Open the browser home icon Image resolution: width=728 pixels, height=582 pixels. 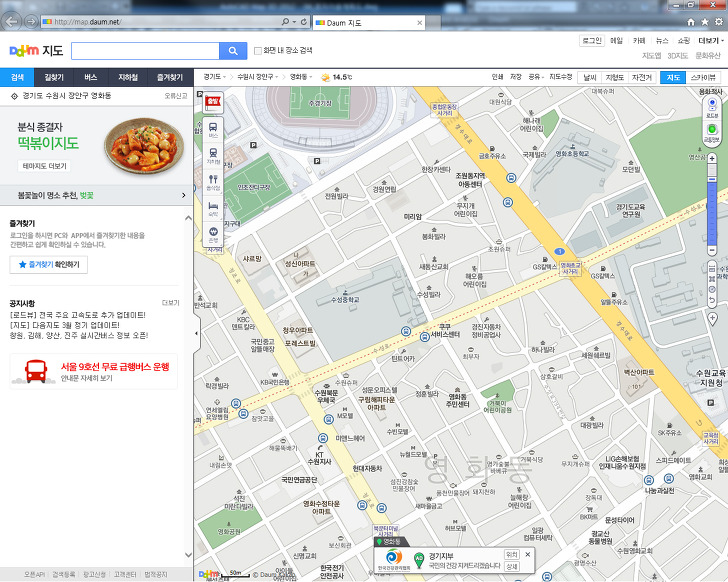pos(691,22)
